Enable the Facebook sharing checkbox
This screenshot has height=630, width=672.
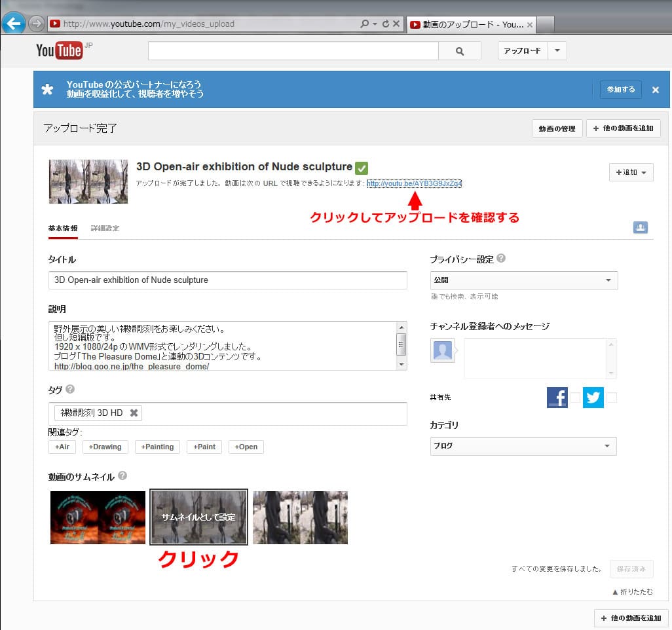pyautogui.click(x=574, y=398)
